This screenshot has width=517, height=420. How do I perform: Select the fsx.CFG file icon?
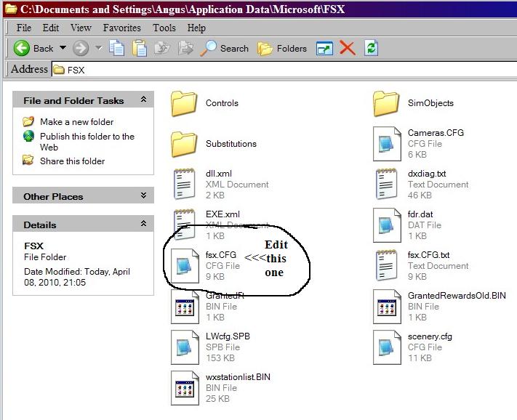[184, 265]
